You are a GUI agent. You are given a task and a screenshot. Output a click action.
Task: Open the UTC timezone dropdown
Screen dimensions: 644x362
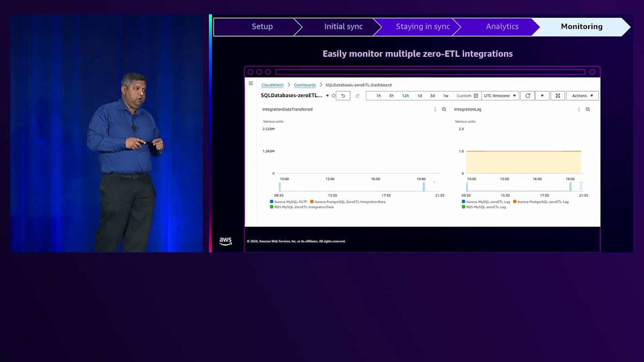[x=500, y=95]
